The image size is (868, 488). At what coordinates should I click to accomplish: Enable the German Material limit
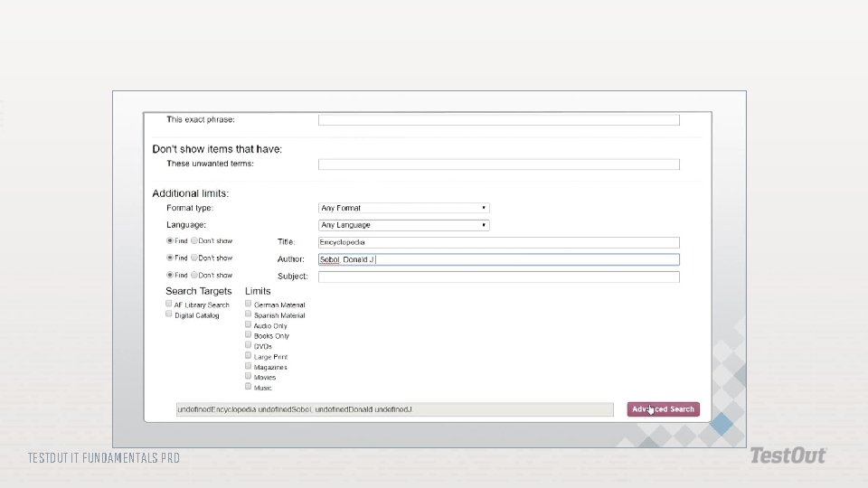click(x=248, y=304)
